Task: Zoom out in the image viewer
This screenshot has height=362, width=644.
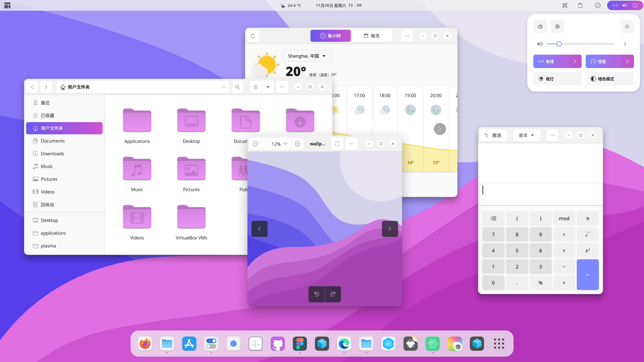Action: pyautogui.click(x=255, y=144)
